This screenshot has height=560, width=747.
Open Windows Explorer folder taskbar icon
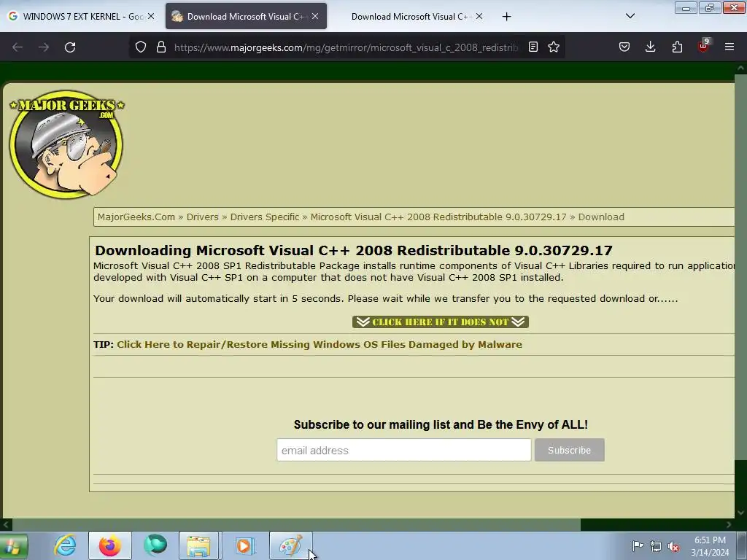click(199, 545)
